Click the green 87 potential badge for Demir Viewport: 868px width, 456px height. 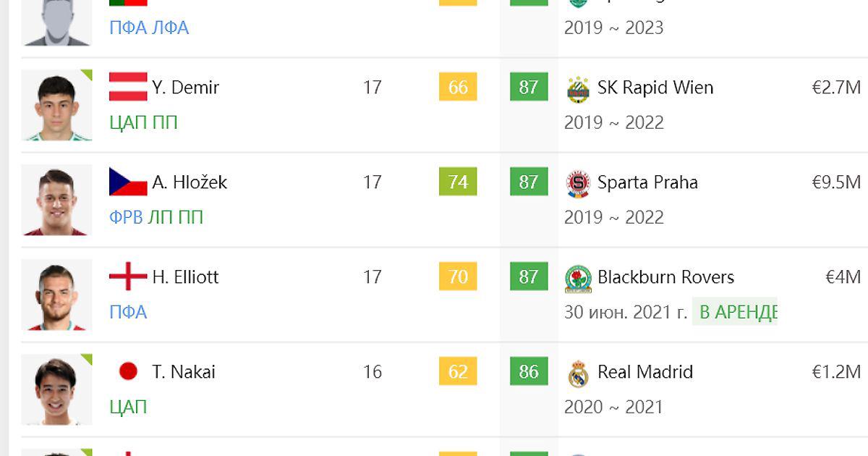(x=529, y=88)
